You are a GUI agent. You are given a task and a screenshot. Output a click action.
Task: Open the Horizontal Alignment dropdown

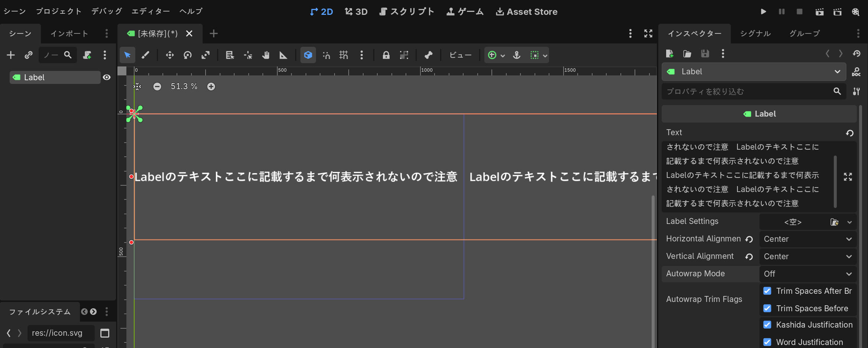[x=808, y=239]
